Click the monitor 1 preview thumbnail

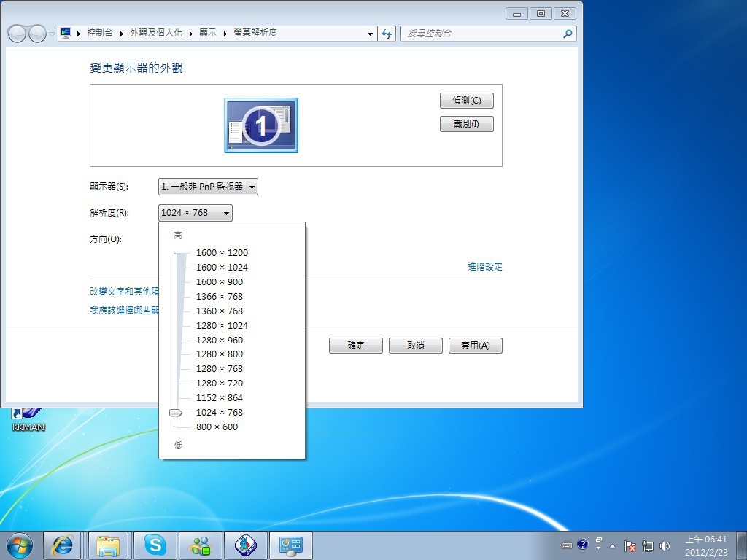point(260,125)
